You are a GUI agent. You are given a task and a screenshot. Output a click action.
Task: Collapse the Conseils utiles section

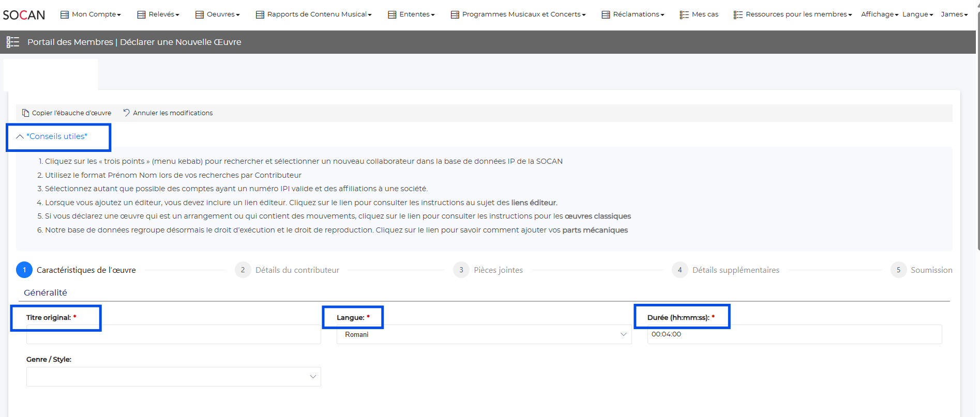[x=52, y=136]
